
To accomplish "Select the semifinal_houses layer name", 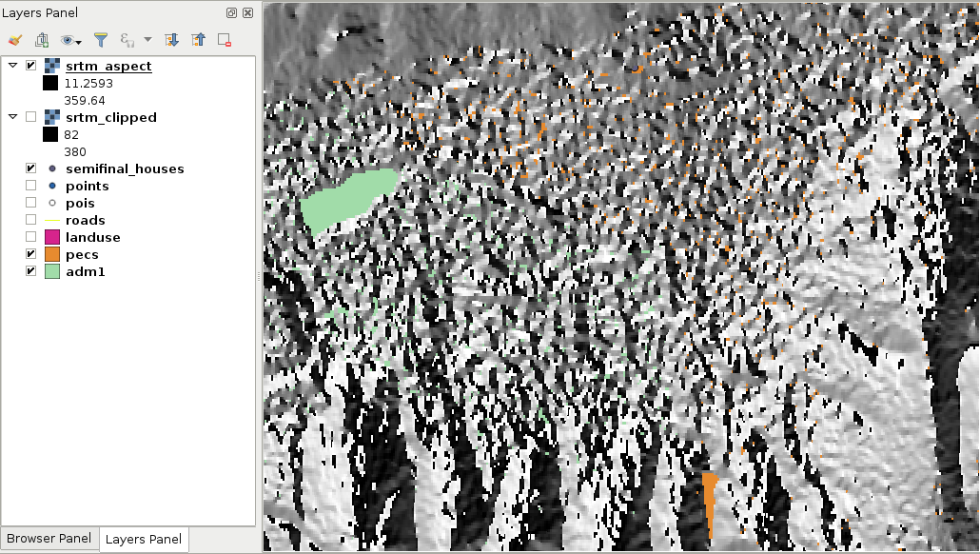I will point(125,168).
